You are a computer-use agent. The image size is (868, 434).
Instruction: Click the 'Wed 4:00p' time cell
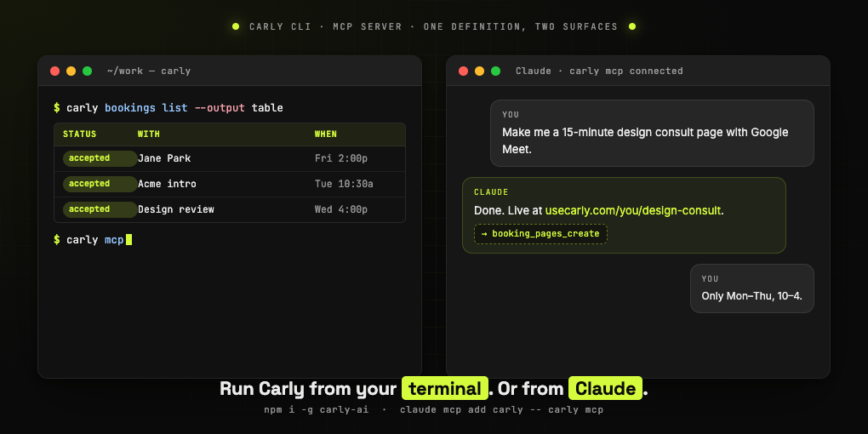(341, 209)
